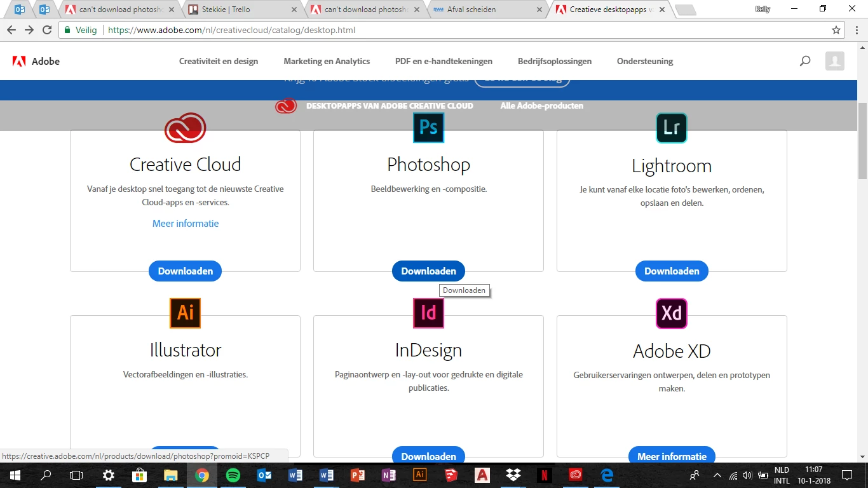Open the user profile avatar icon
Image resolution: width=868 pixels, height=488 pixels.
pos(835,61)
